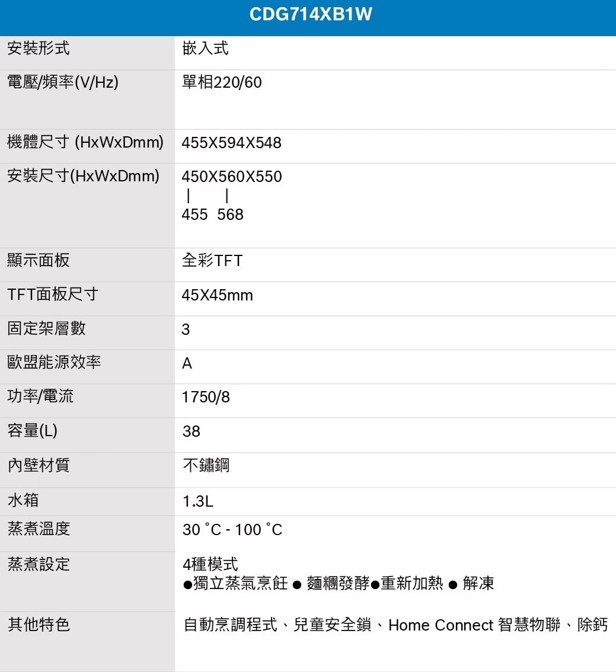The width and height of the screenshot is (616, 672).
Task: Select the 水箱 label
Action: (23, 500)
